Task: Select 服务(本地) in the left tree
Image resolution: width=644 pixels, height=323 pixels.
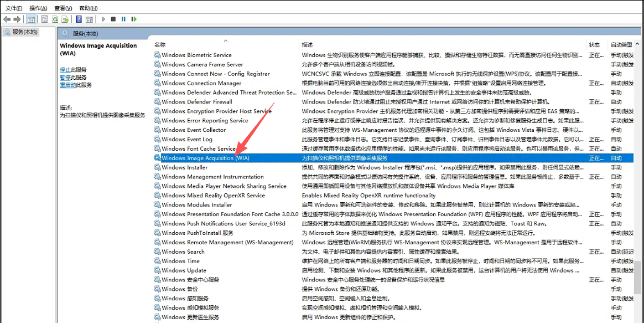Action: (x=25, y=32)
